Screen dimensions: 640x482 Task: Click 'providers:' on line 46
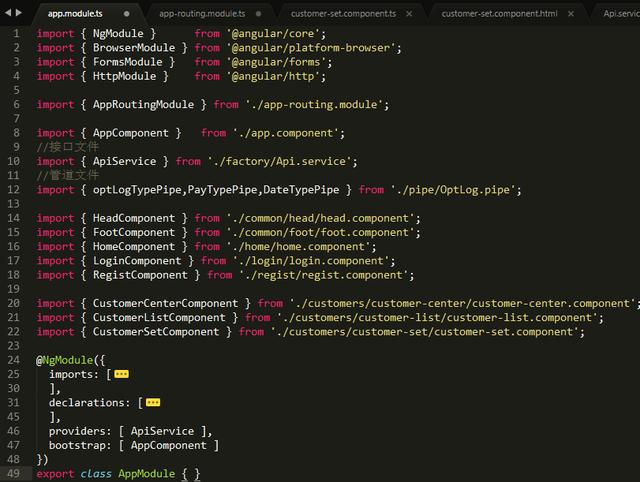(x=80, y=431)
